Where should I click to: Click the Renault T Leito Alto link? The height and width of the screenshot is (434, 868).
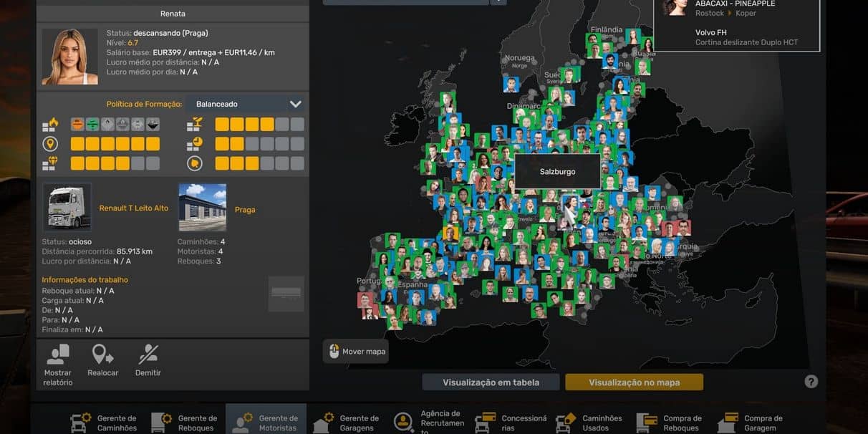pos(134,208)
